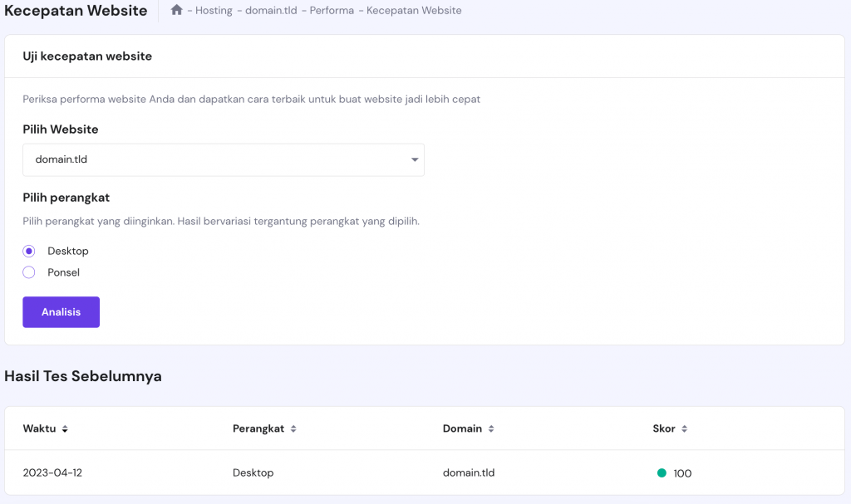The height and width of the screenshot is (504, 851).
Task: Click the Perangkat column sort icon
Action: tap(293, 429)
